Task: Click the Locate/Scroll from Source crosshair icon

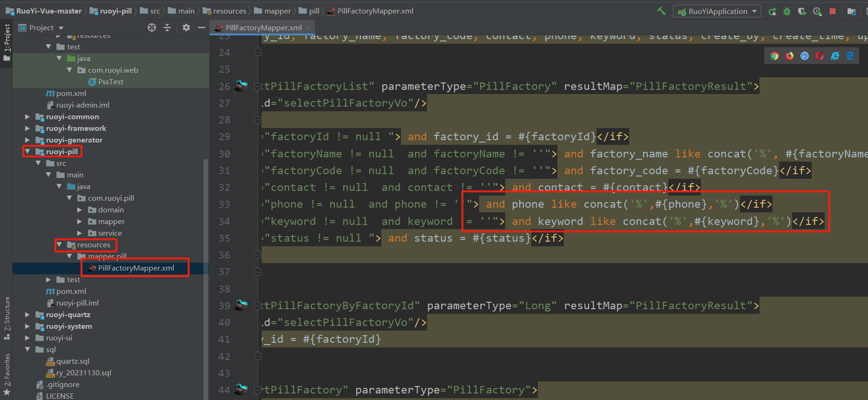Action: click(152, 28)
